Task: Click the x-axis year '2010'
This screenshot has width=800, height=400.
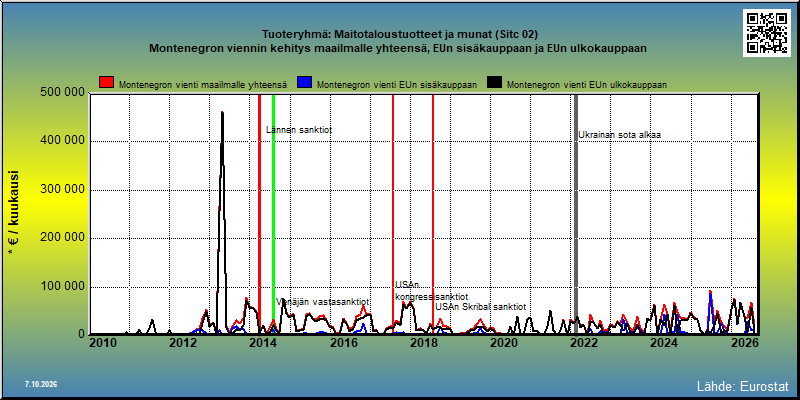Action: click(103, 343)
